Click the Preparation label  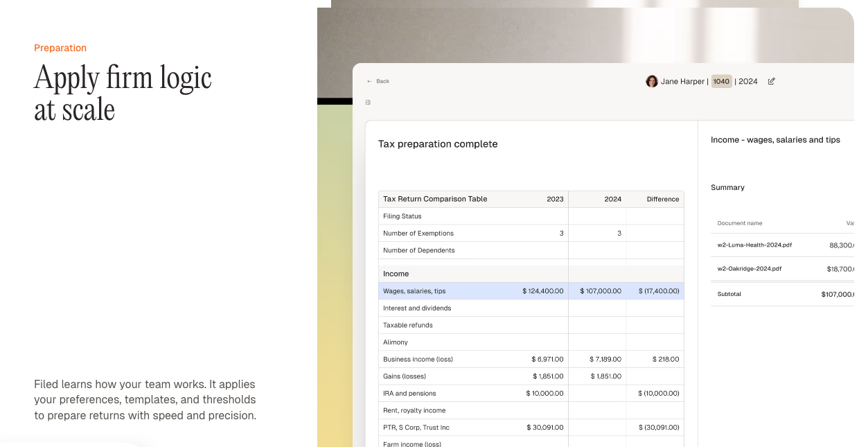tap(60, 48)
